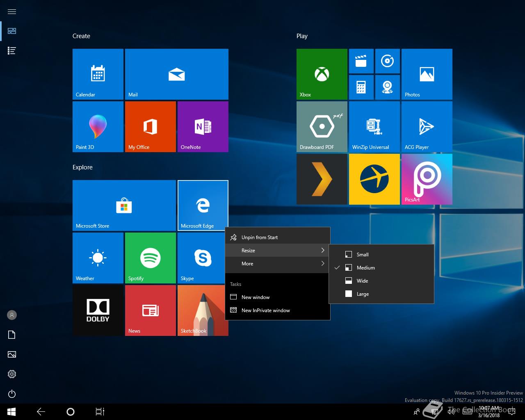This screenshot has width=525, height=420.
Task: Click the Windows Start button
Action: pos(11,412)
